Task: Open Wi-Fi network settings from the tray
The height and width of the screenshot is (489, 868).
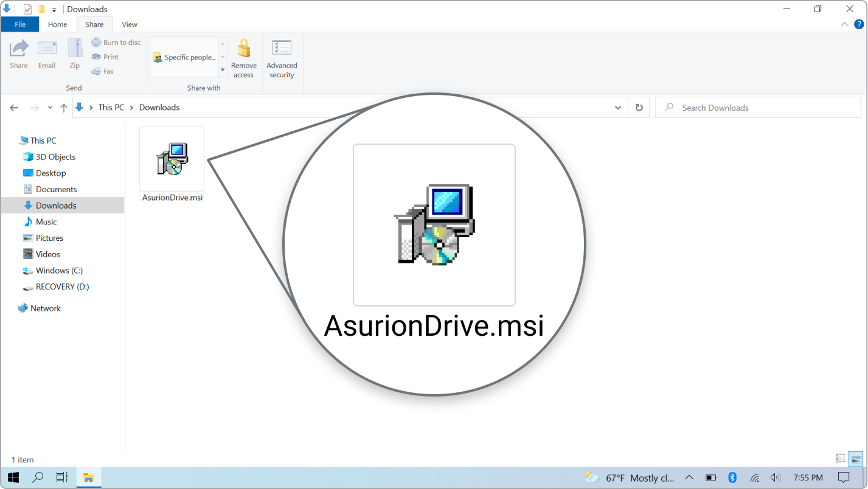Action: tap(754, 477)
